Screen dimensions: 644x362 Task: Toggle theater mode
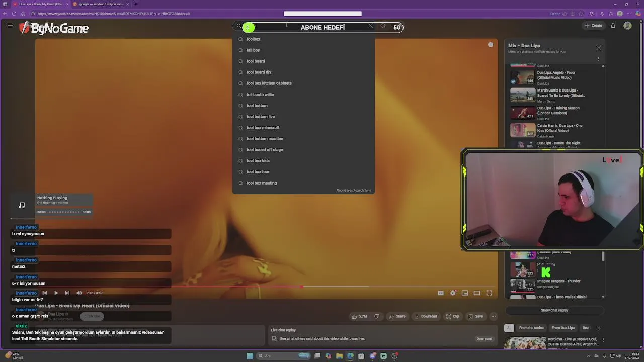click(477, 293)
